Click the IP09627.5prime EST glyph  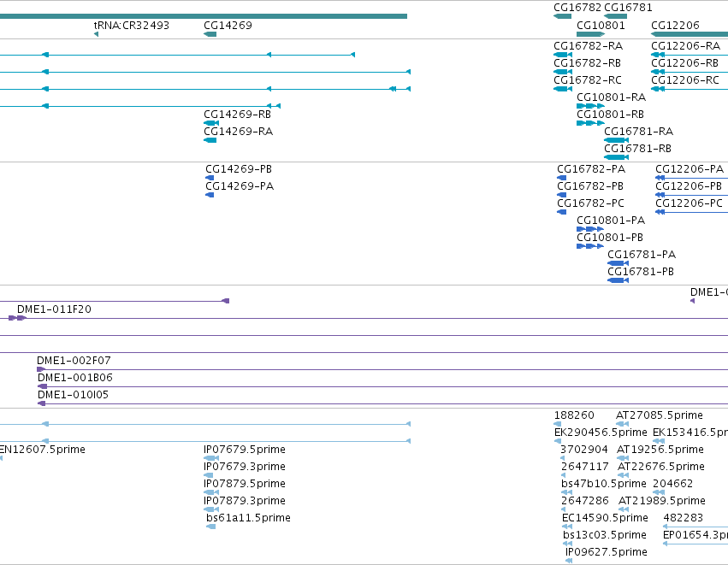click(x=569, y=561)
